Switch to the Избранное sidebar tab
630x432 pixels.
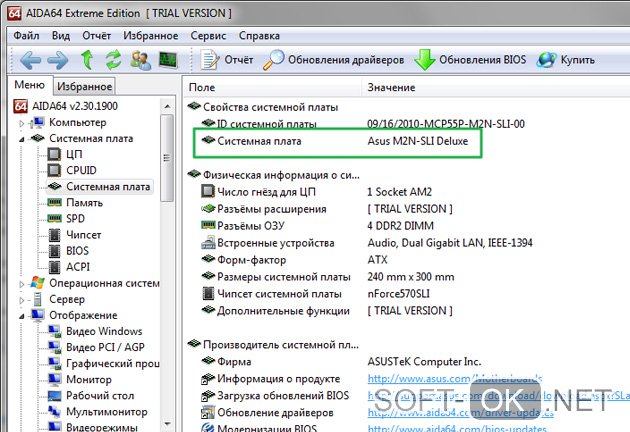click(x=84, y=86)
